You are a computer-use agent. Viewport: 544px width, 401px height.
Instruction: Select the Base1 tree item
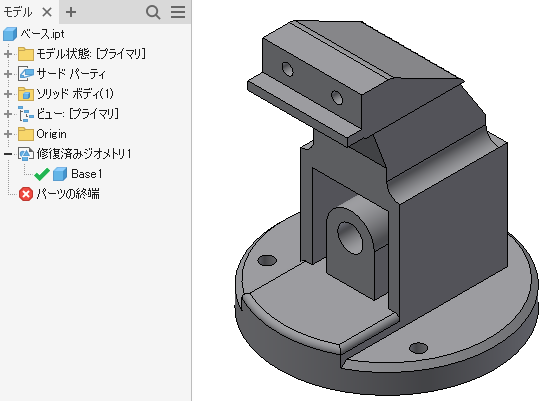86,174
